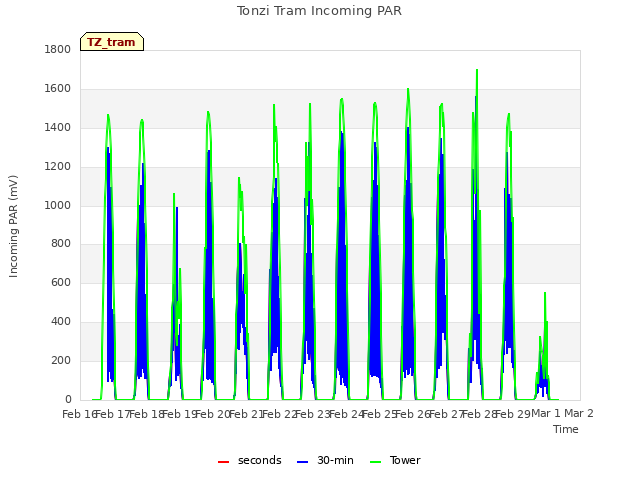Click the Mar 1 x-axis tick label
The height and width of the screenshot is (480, 640).
[x=546, y=413]
